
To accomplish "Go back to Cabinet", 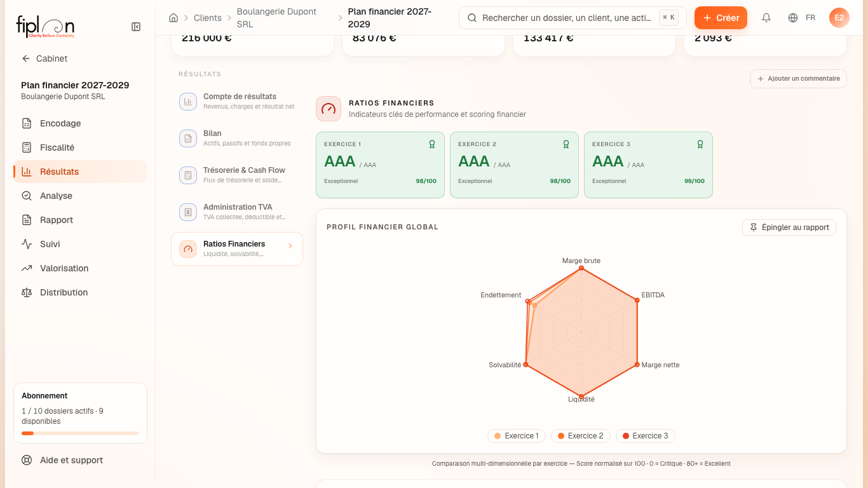I will coord(44,58).
